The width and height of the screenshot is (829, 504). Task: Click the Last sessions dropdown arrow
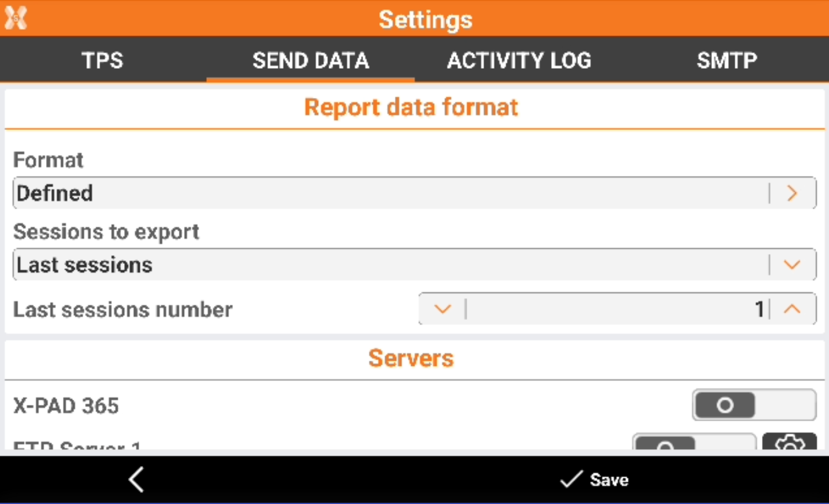point(792,265)
